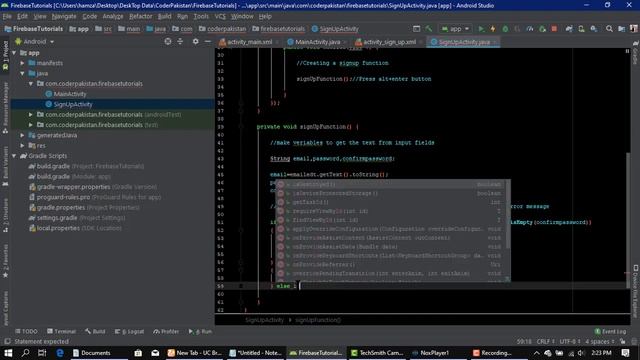The width and height of the screenshot is (640, 360).
Task: Close the SignUpActivity.java tab
Action: (495, 42)
